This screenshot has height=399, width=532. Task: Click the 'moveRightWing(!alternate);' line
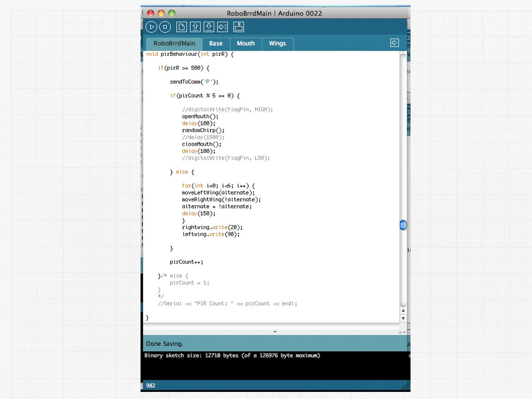pyautogui.click(x=221, y=199)
